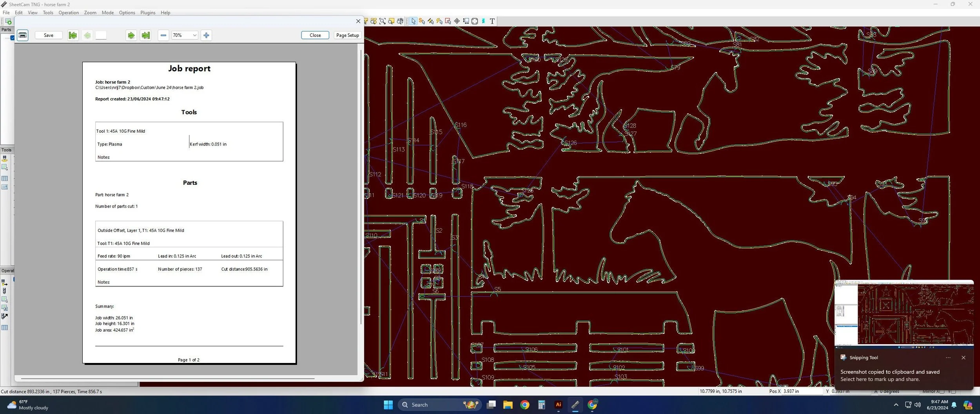Select the Text tool marked T

[492, 21]
